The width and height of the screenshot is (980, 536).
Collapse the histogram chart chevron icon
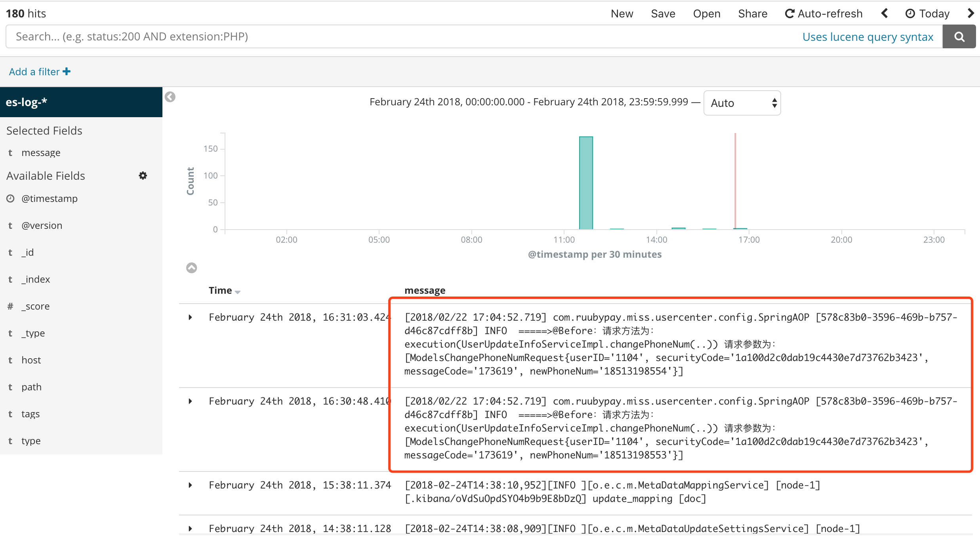(x=191, y=268)
